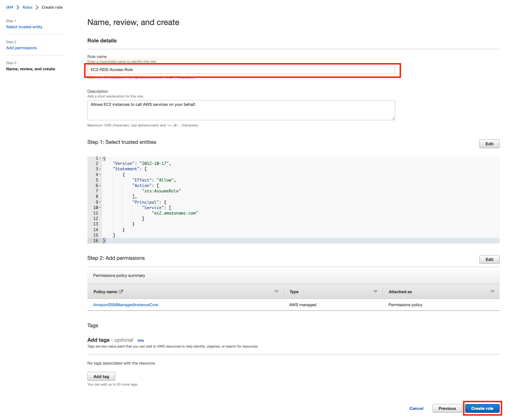The width and height of the screenshot is (508, 420).
Task: Open Info link next to Add tags
Action: click(x=141, y=341)
